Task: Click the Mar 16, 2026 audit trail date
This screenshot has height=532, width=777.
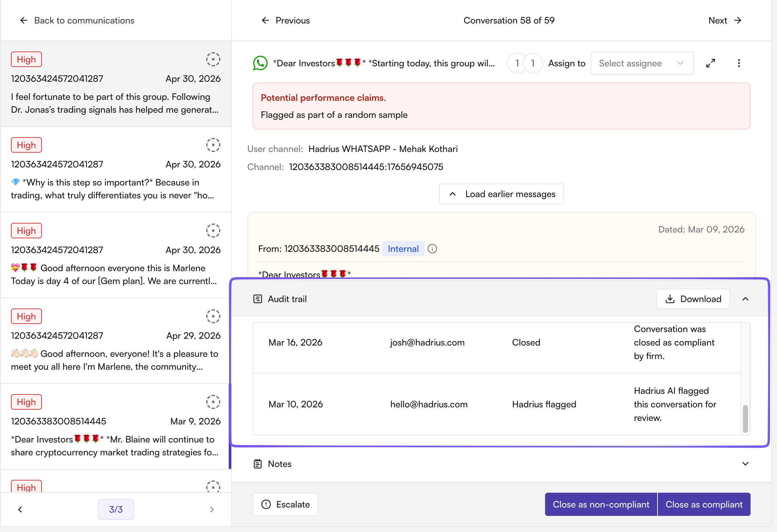Action: click(295, 343)
